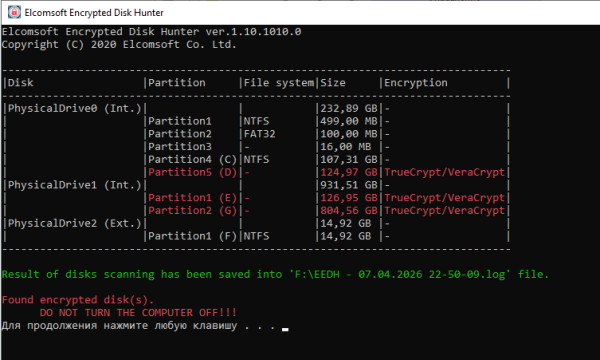Screen dimensions: 600x360
Task: Click 'Partition2' with FAT32 file system
Action: tap(180, 134)
